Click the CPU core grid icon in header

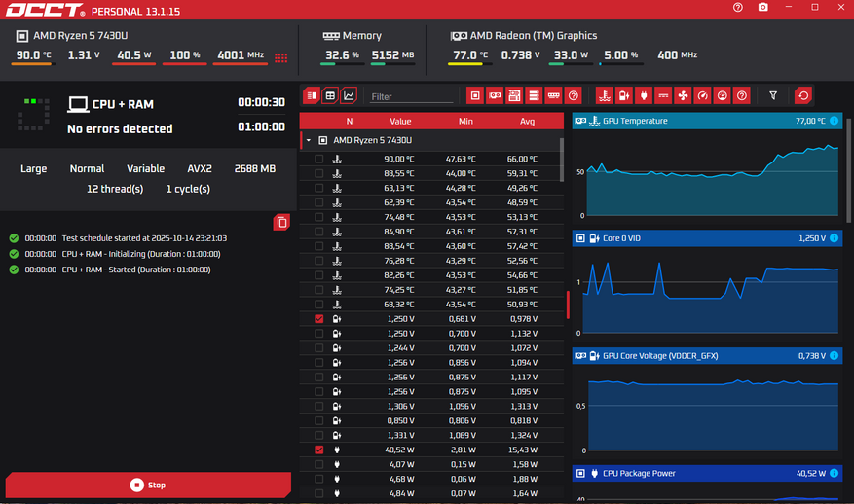(x=281, y=57)
